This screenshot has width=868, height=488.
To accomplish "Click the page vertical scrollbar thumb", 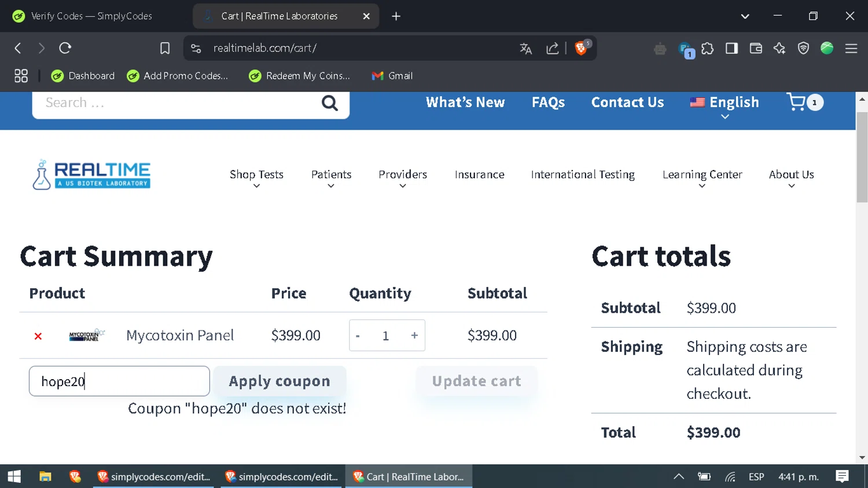I will click(862, 157).
